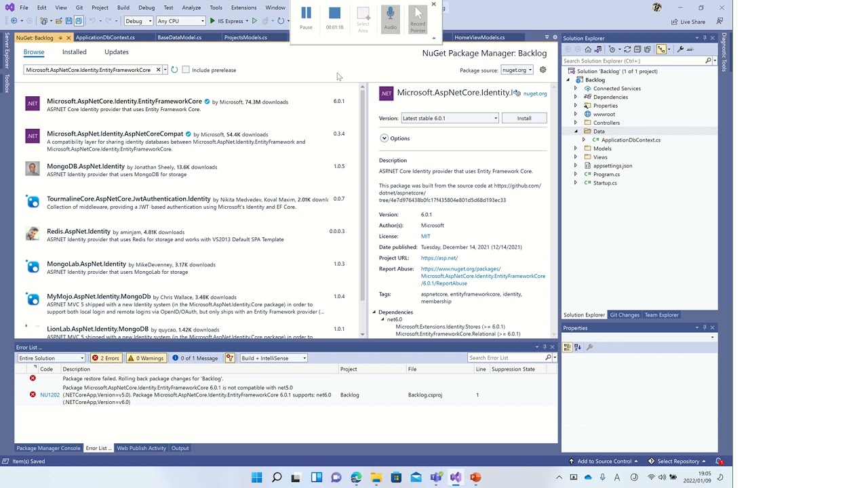Expand the Dependencies node in Solution Explorer
868x488 pixels.
[576, 97]
